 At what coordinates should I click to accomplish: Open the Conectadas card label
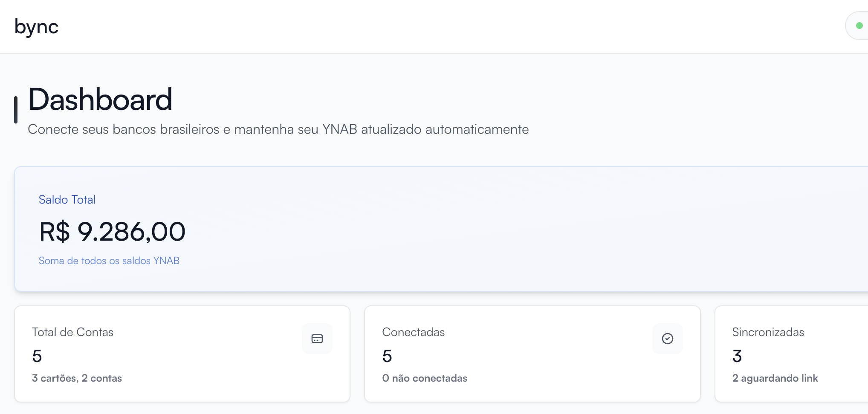[x=413, y=332]
